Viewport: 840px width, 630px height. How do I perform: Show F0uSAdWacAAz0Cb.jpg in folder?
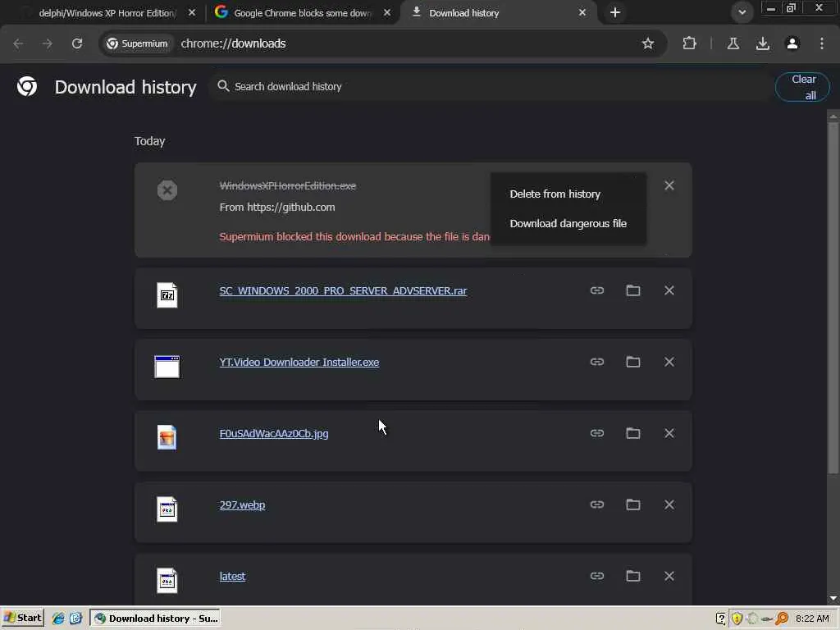click(633, 433)
